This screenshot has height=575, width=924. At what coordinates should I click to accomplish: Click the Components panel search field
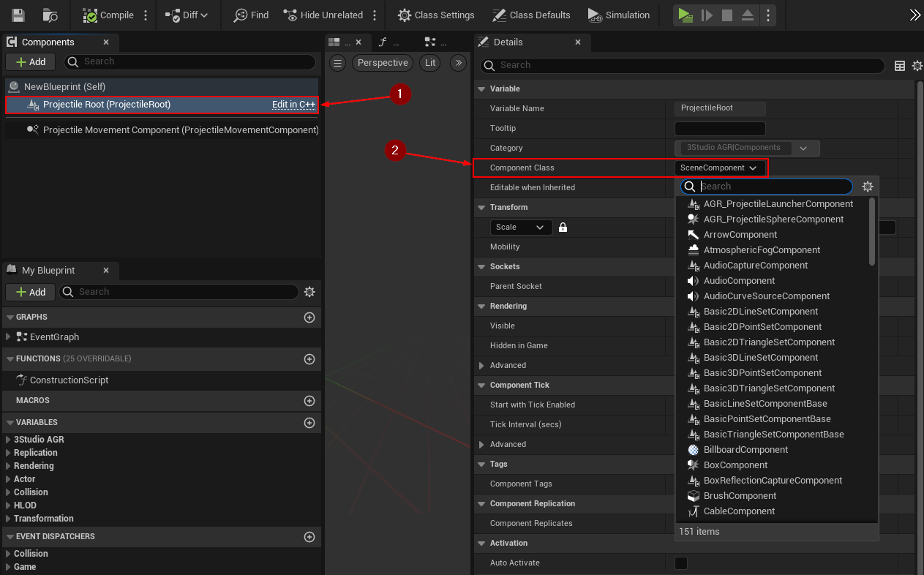tap(190, 61)
